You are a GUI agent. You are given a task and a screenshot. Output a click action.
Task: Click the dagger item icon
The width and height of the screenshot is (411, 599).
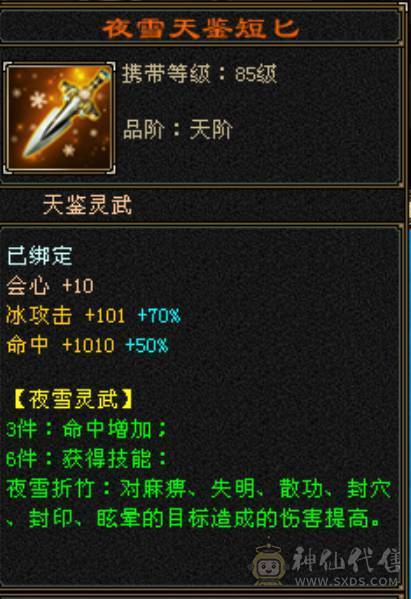(x=59, y=119)
